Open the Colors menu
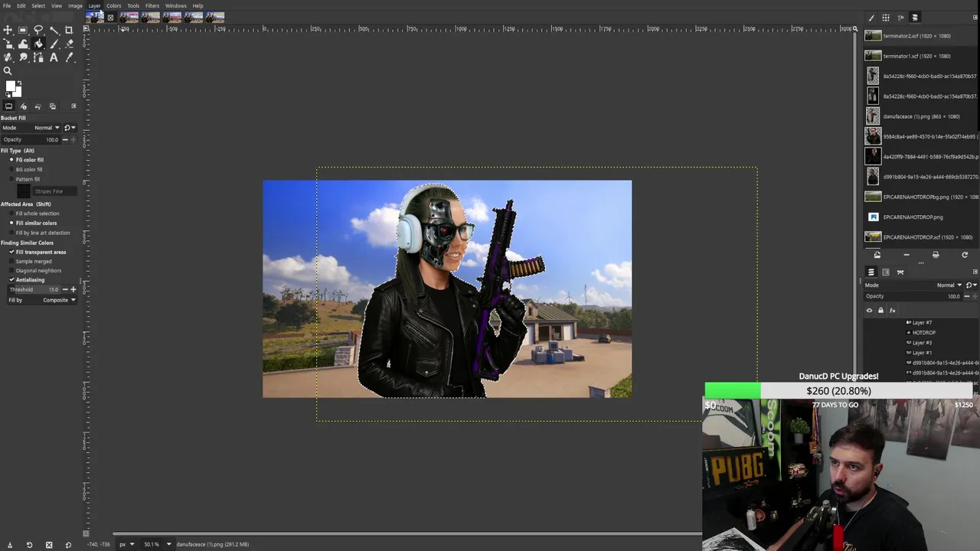Screen dimensions: 980x551 (113, 5)
